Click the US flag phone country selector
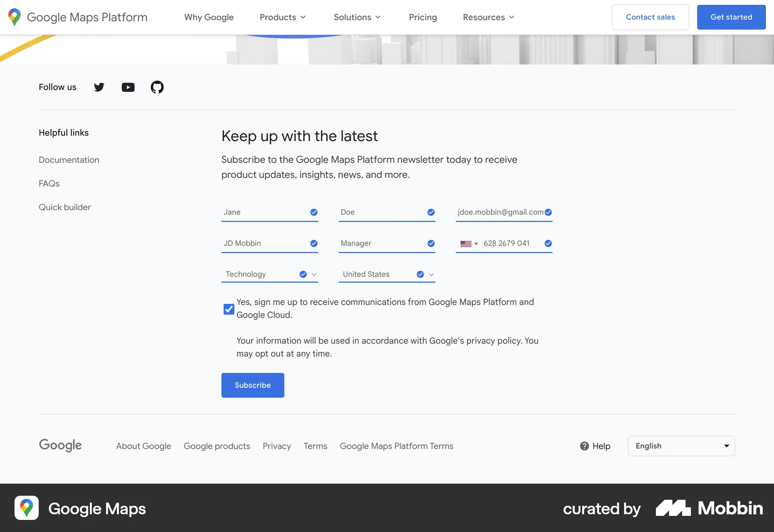 (469, 243)
